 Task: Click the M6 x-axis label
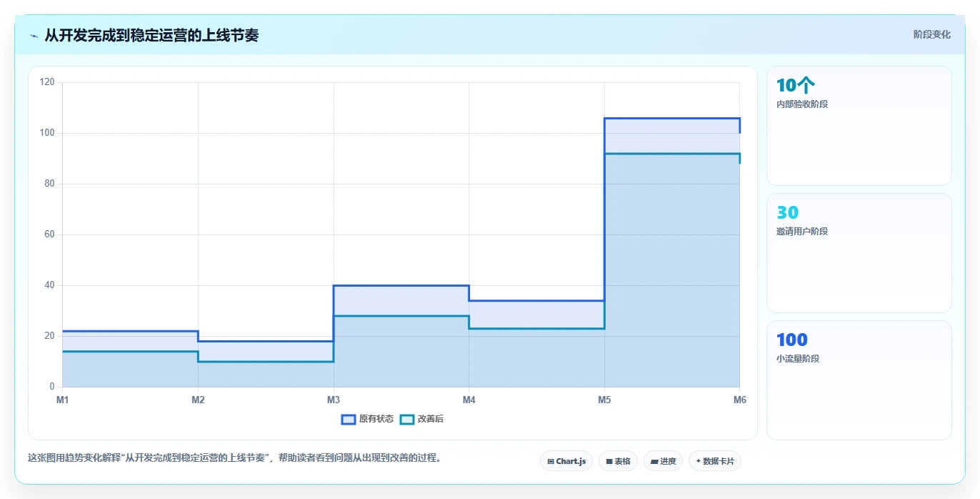[x=740, y=400]
